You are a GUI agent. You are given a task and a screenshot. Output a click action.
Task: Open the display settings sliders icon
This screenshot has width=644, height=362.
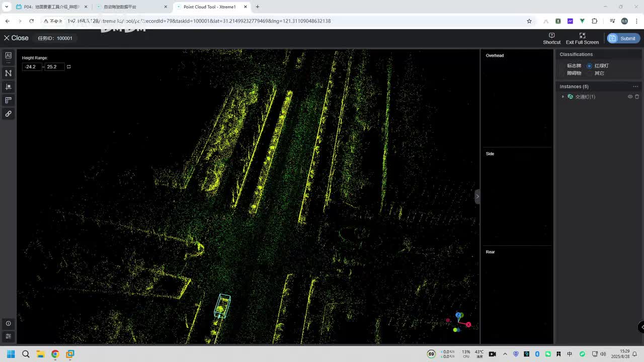point(8,336)
